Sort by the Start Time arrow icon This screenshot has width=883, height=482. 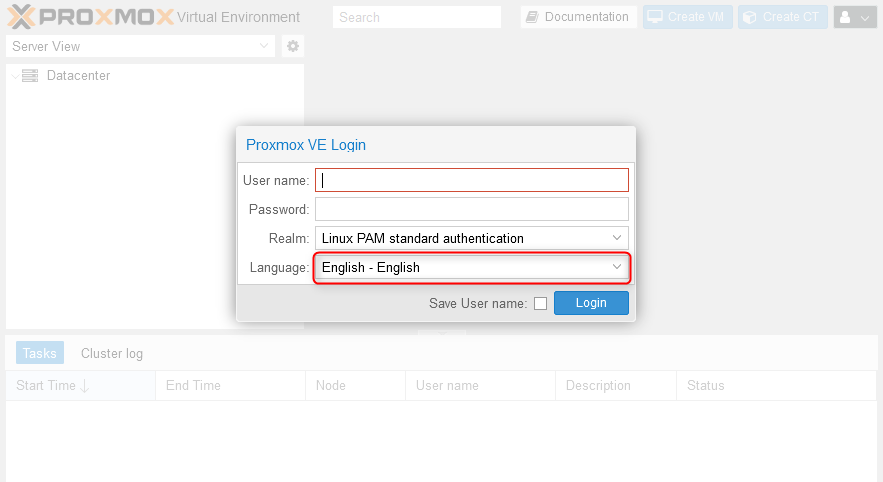click(x=85, y=386)
